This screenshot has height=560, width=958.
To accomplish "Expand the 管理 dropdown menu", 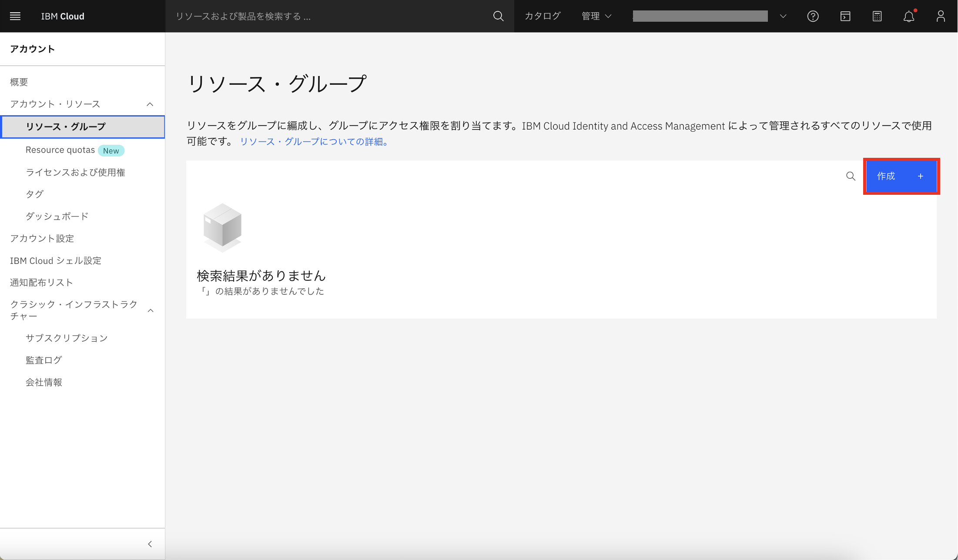I will point(596,16).
